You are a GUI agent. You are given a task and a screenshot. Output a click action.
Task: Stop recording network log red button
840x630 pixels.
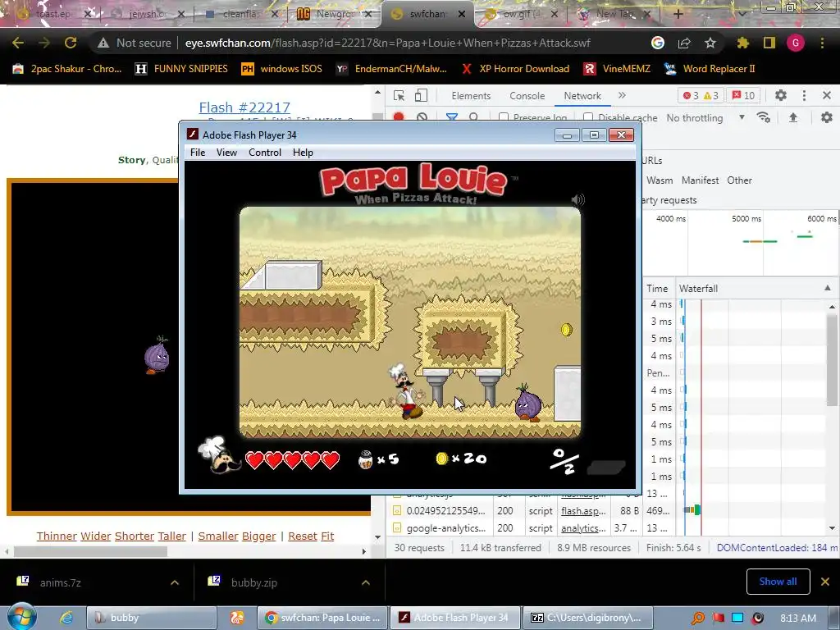[399, 116]
